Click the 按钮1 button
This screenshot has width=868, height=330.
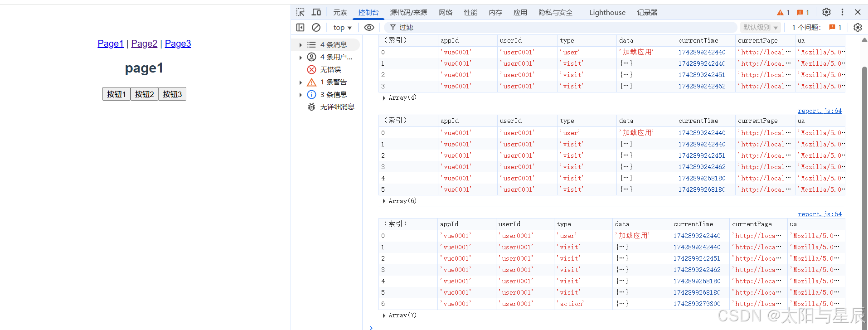pyautogui.click(x=116, y=94)
